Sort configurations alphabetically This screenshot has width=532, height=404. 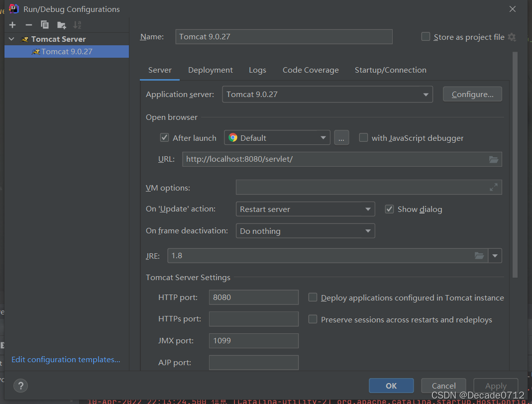click(x=77, y=25)
